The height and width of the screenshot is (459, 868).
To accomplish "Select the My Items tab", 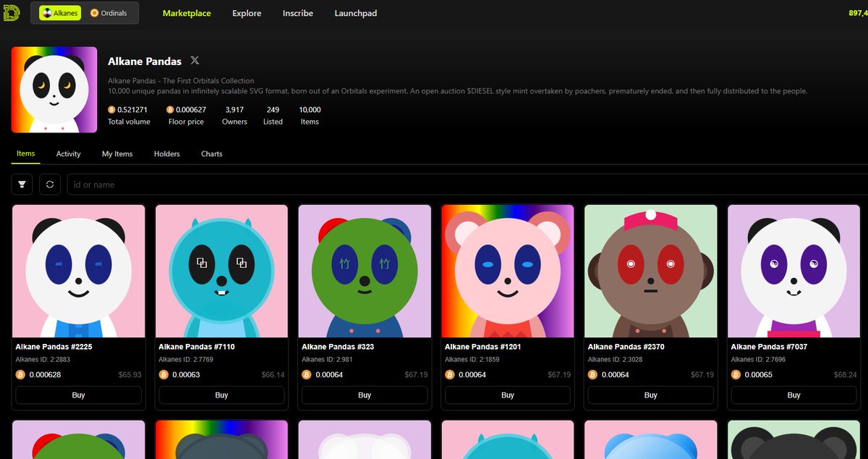I will [117, 153].
